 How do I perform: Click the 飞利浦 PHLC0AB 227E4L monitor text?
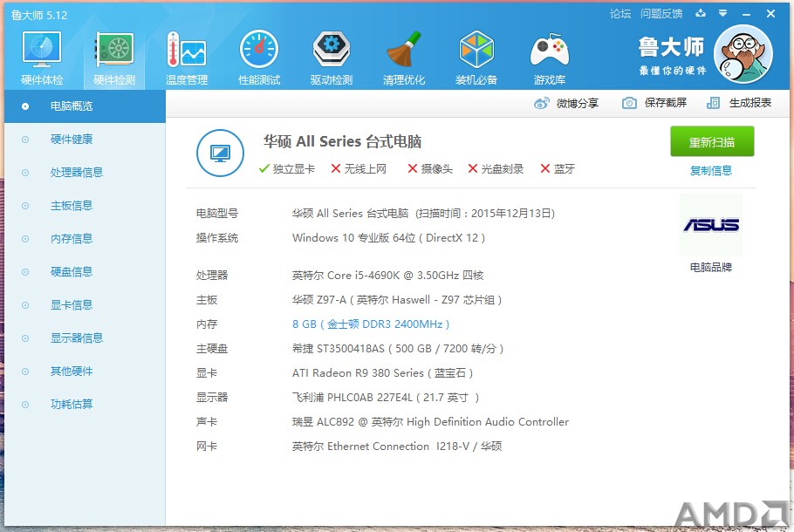pos(386,398)
